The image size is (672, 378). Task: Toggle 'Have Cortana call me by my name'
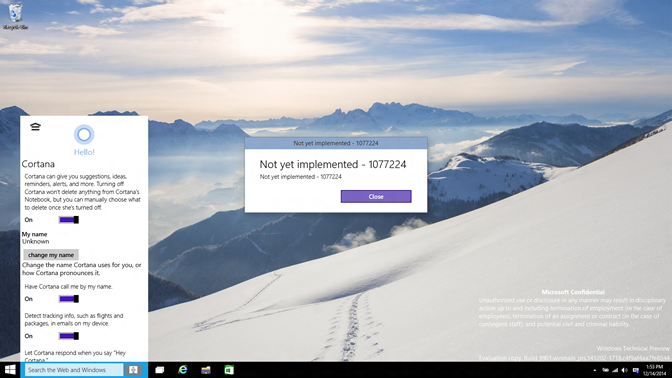(69, 299)
